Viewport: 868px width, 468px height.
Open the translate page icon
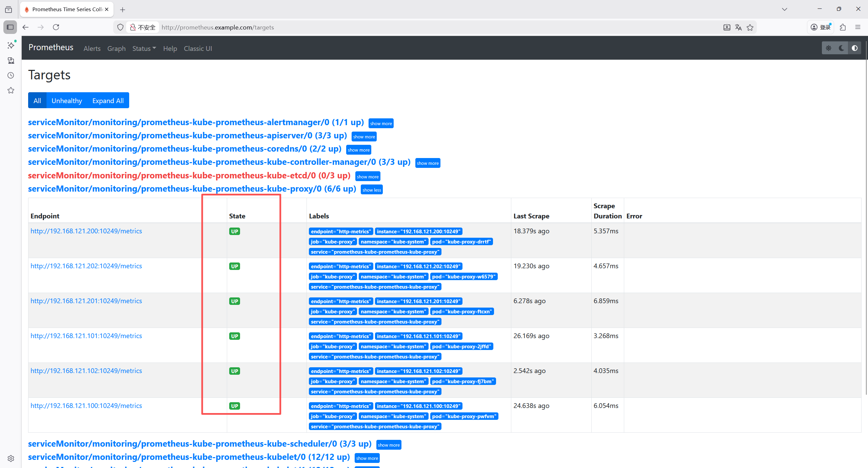click(738, 27)
